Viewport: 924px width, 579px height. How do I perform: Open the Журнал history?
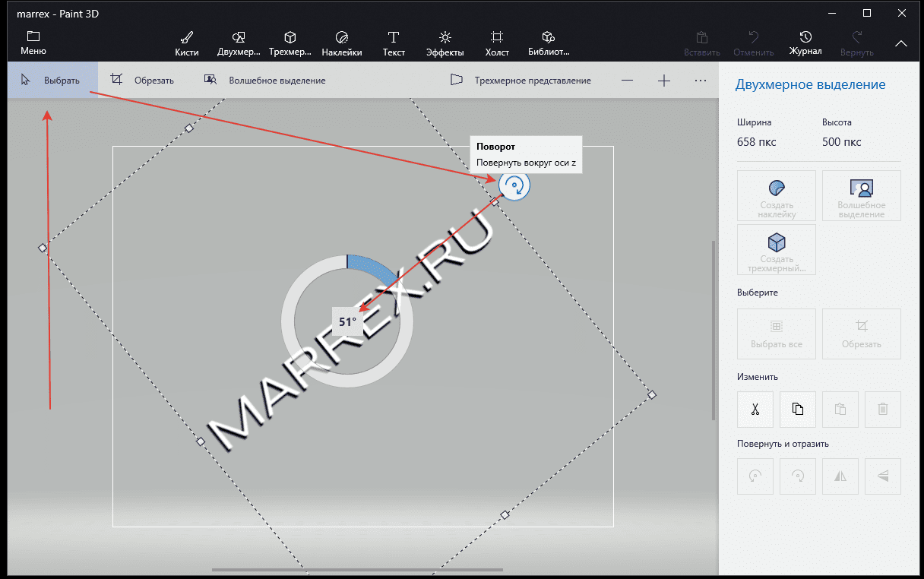coord(805,44)
